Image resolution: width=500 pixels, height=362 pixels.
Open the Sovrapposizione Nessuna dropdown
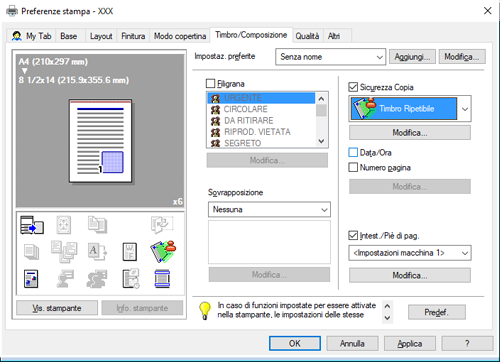click(x=269, y=210)
